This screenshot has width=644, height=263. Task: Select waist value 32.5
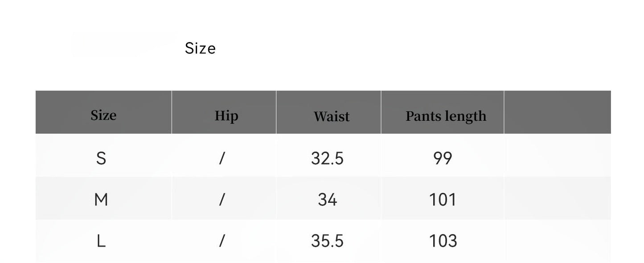(x=328, y=158)
